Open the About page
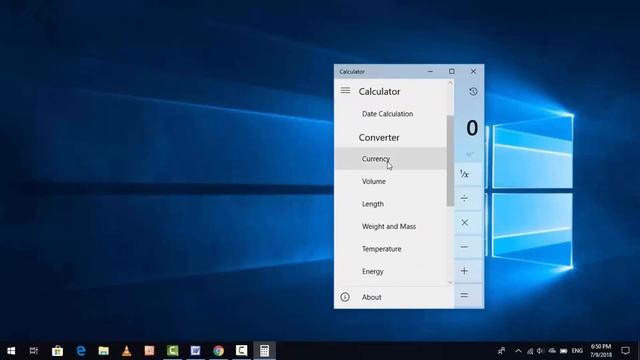Image resolution: width=640 pixels, height=360 pixels. [394, 297]
